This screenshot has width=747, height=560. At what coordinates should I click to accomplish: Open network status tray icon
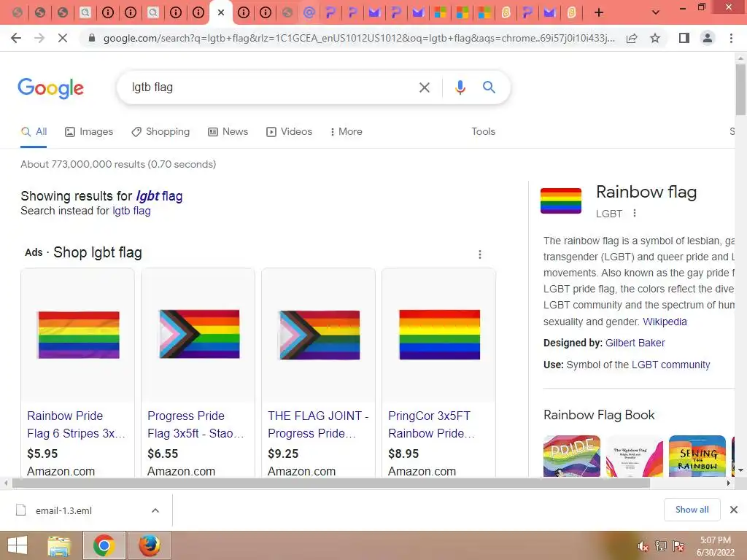[x=661, y=546]
